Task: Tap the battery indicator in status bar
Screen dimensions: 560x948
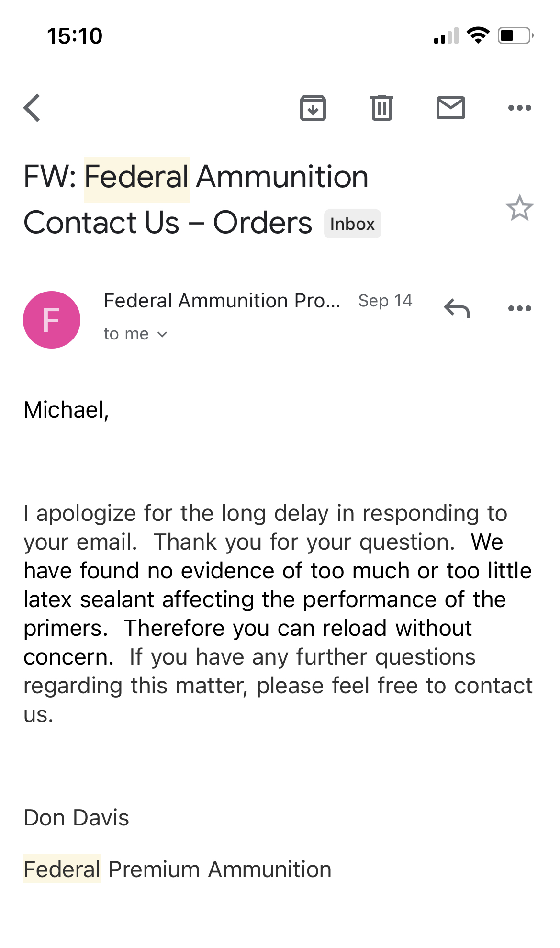Action: 516,35
